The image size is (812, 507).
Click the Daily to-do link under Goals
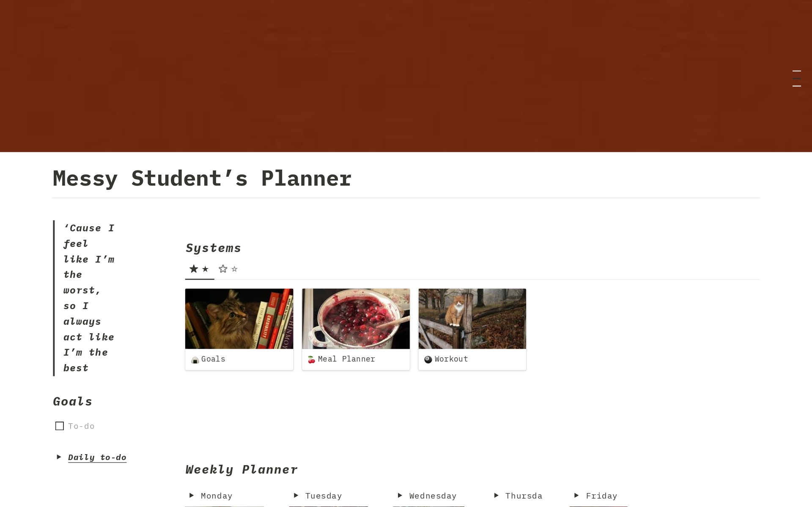(97, 458)
